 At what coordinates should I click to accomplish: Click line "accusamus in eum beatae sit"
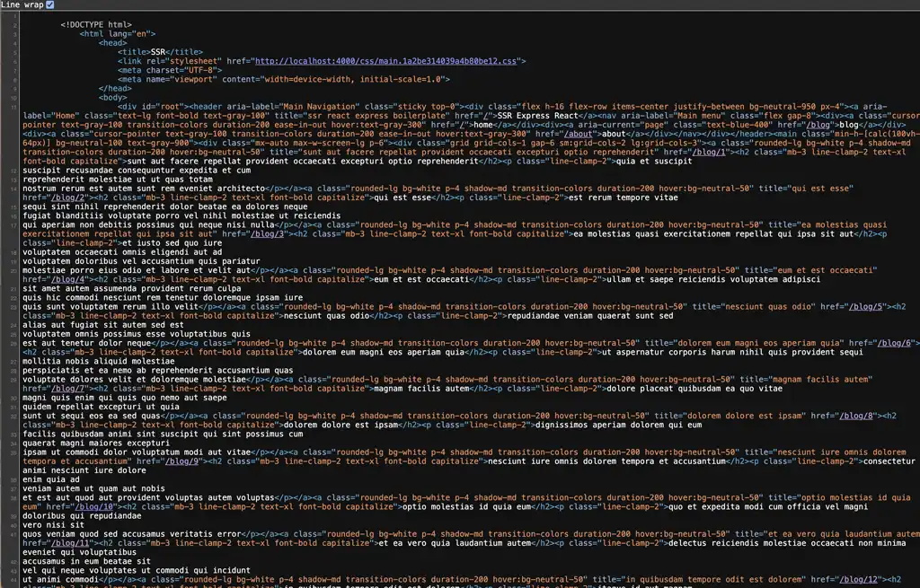(87, 562)
